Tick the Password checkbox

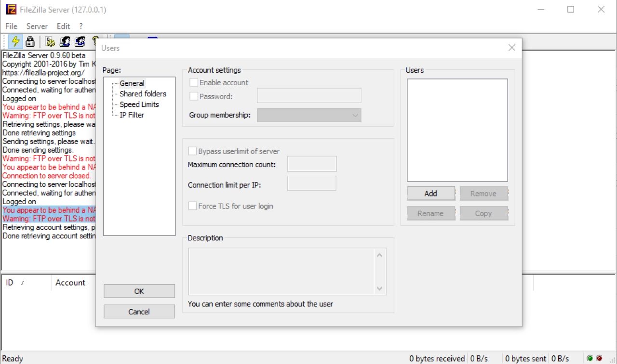tap(194, 96)
